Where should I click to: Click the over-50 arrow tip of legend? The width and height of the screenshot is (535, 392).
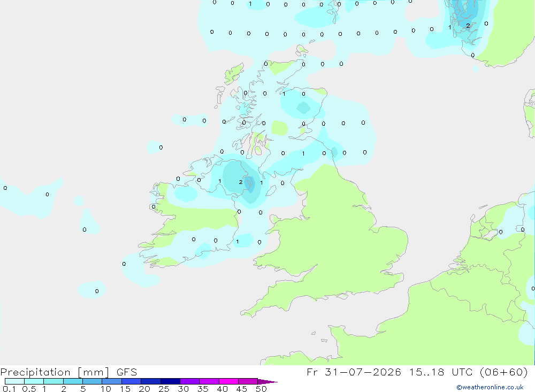268,382
